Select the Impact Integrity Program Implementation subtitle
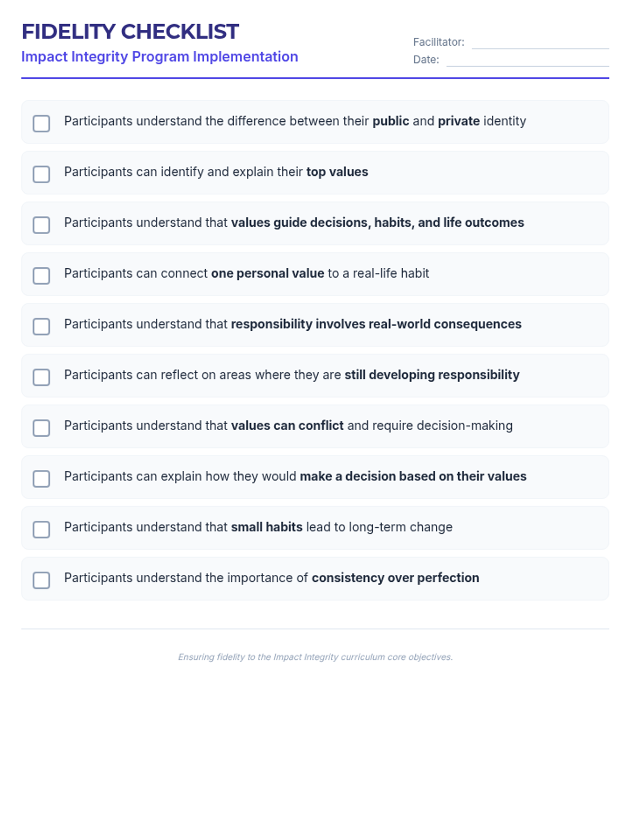The height and width of the screenshot is (840, 630). click(160, 57)
